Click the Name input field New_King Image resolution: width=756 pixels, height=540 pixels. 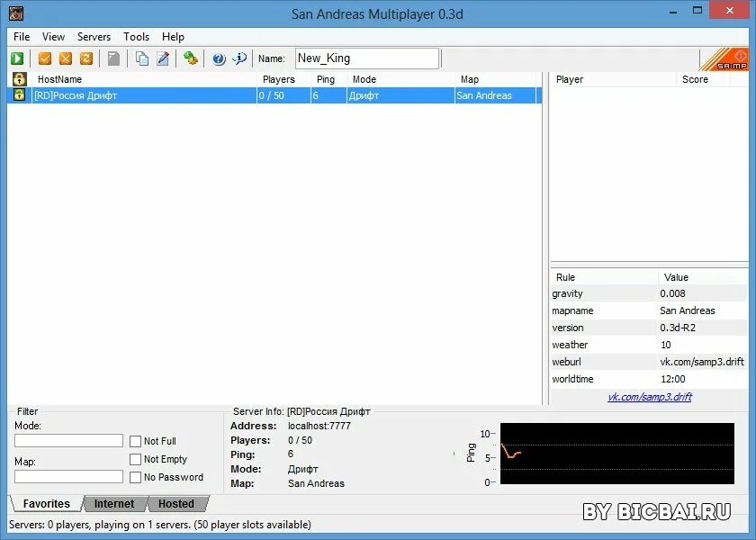(x=367, y=58)
